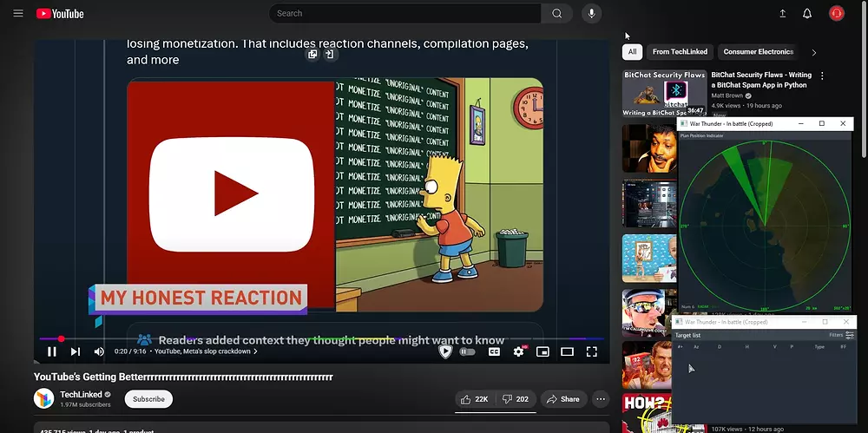This screenshot has height=433, width=868.
Task: Open Matt Brown channel link
Action: pyautogui.click(x=727, y=95)
